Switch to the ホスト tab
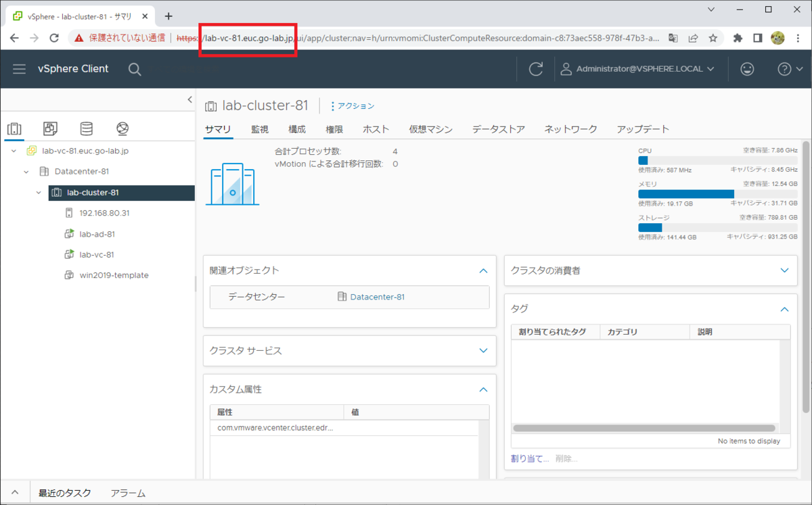This screenshot has width=812, height=505. pyautogui.click(x=376, y=129)
